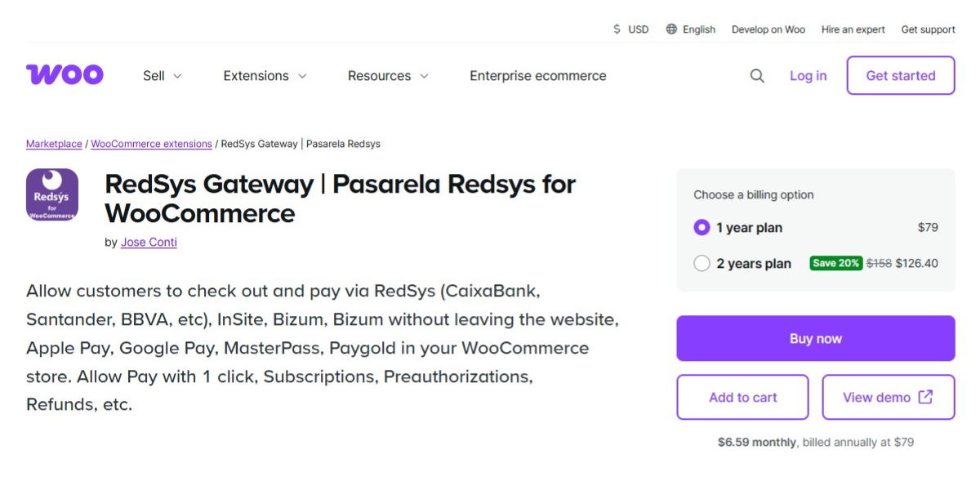Open the Log in link
Screen dimensions: 980x490
pos(808,76)
